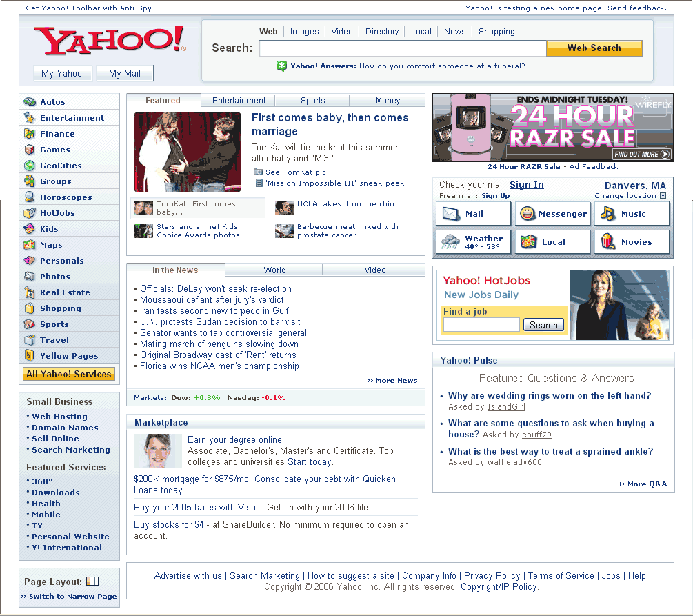Open the Video tab in news panel
Image resolution: width=693 pixels, height=616 pixels.
[x=375, y=270]
